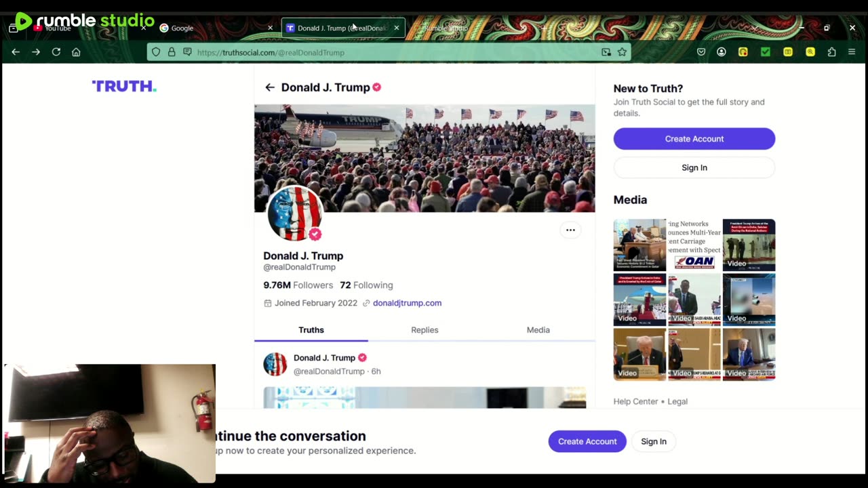
Task: Click the padlock site security icon
Action: pos(172,52)
